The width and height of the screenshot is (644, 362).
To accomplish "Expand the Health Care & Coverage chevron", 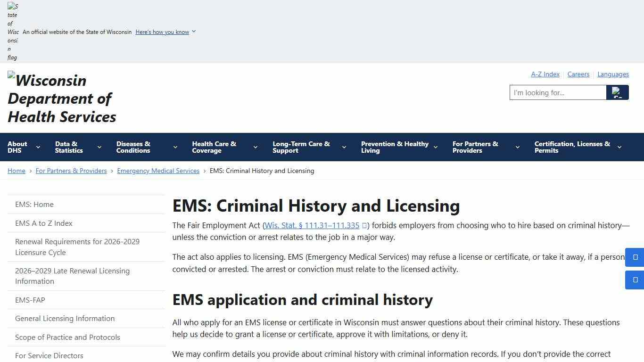I will (x=255, y=147).
